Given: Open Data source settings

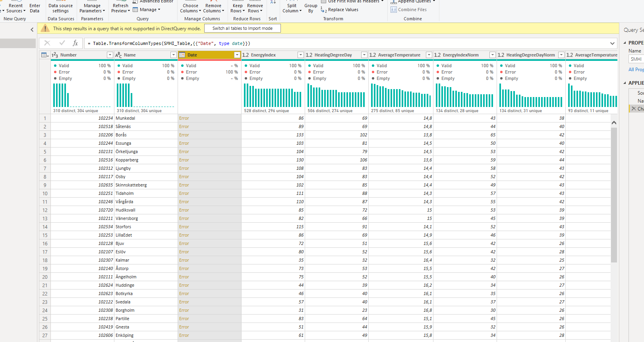Looking at the screenshot, I should click(x=60, y=7).
